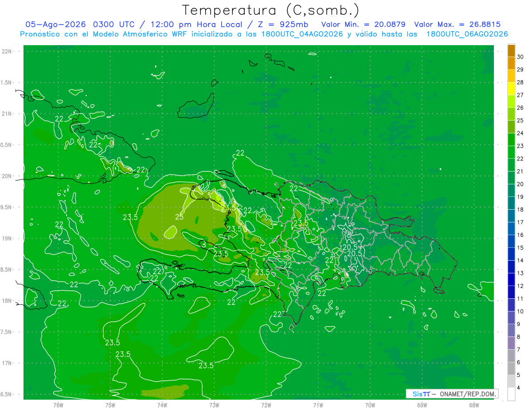Click the "17N" latitude axis label
The image size is (532, 411).
[x=7, y=363]
